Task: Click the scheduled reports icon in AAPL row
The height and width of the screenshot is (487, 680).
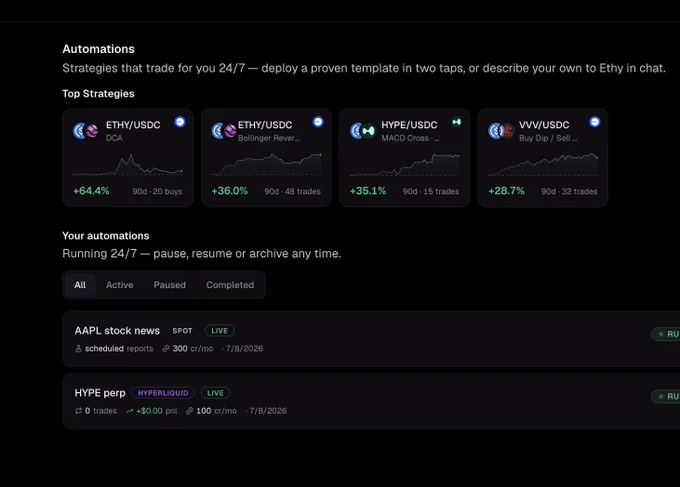Action: 78,349
